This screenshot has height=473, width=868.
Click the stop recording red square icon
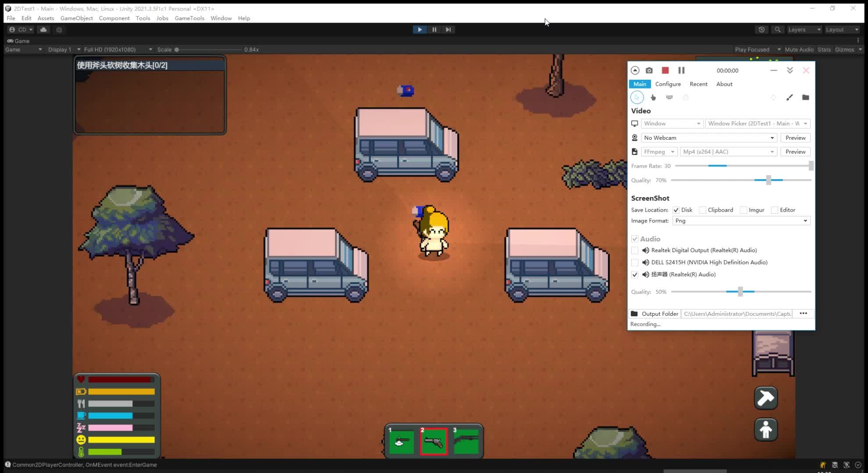pos(665,70)
